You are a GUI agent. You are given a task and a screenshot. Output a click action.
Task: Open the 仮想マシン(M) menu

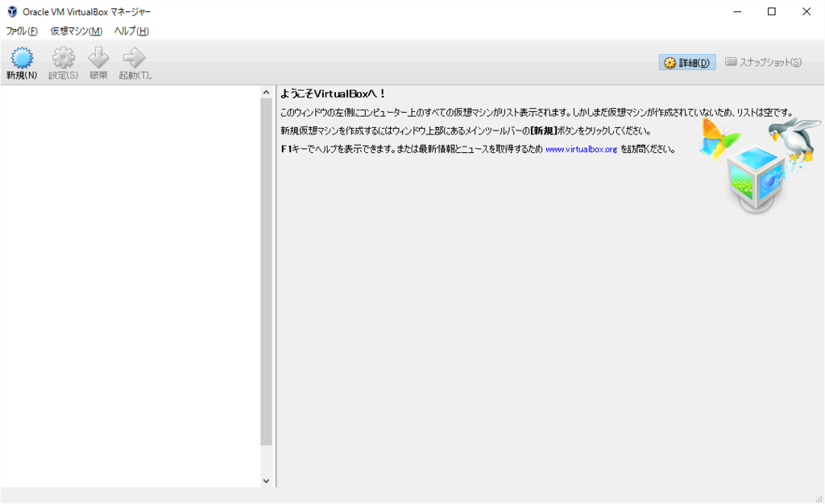tap(77, 31)
